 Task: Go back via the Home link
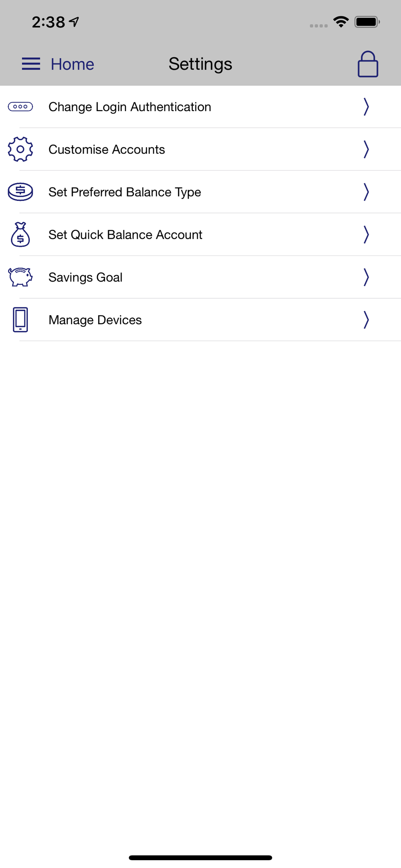(72, 64)
